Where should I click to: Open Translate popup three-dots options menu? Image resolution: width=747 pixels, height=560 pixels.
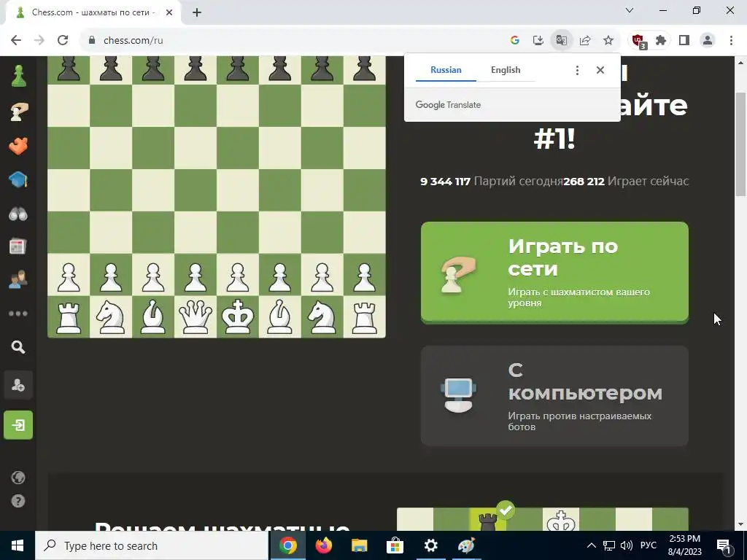click(x=577, y=71)
